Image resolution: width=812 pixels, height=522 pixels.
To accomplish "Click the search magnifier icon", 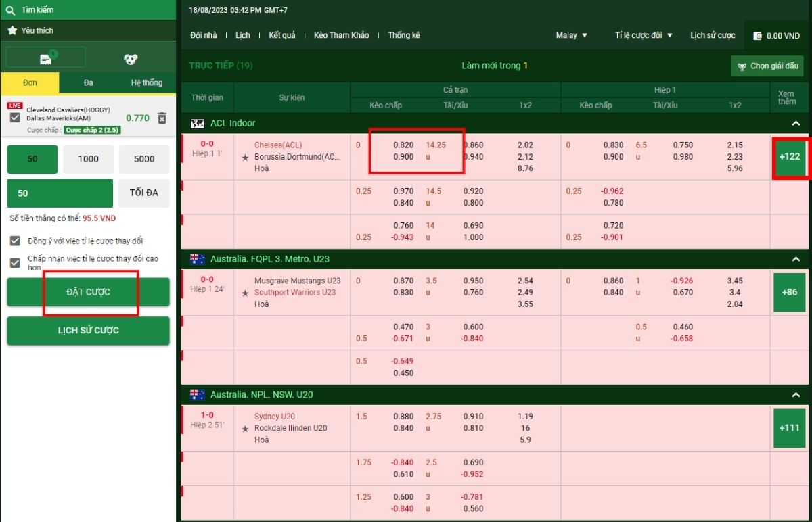I will tap(11, 10).
